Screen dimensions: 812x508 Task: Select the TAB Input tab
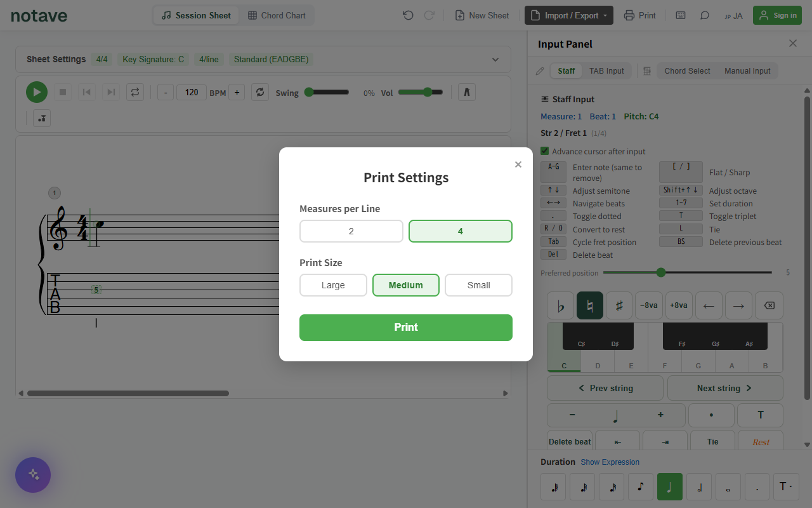606,71
